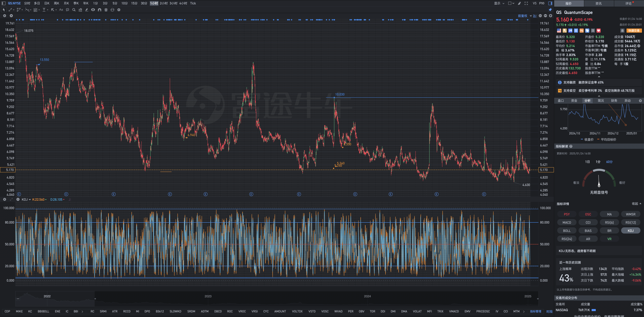644x317 pixels.
Task: Toggle the right side panel icon
Action: point(550,3)
